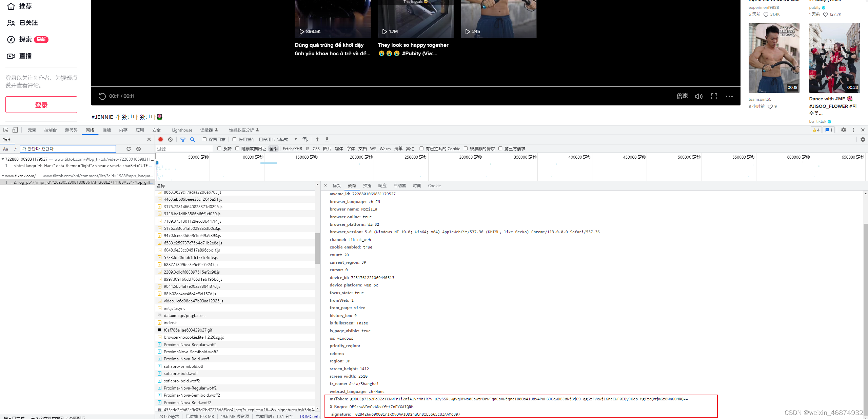This screenshot has height=419, width=868.
Task: Click export HAR download icon
Action: pos(327,139)
